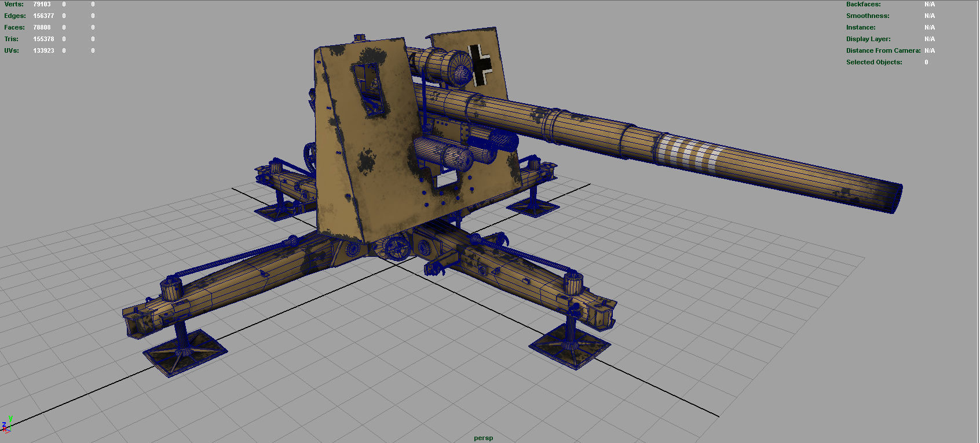Click the view axis gizmo icon
The height and width of the screenshot is (443, 980).
(x=6, y=425)
